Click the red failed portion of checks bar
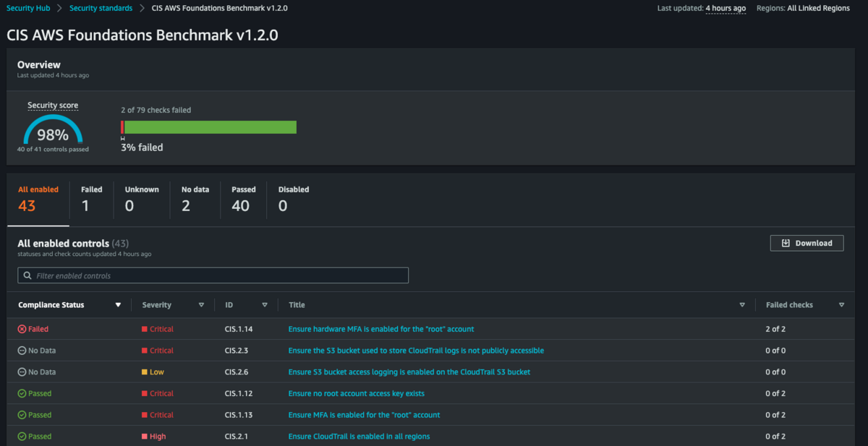 (x=122, y=127)
